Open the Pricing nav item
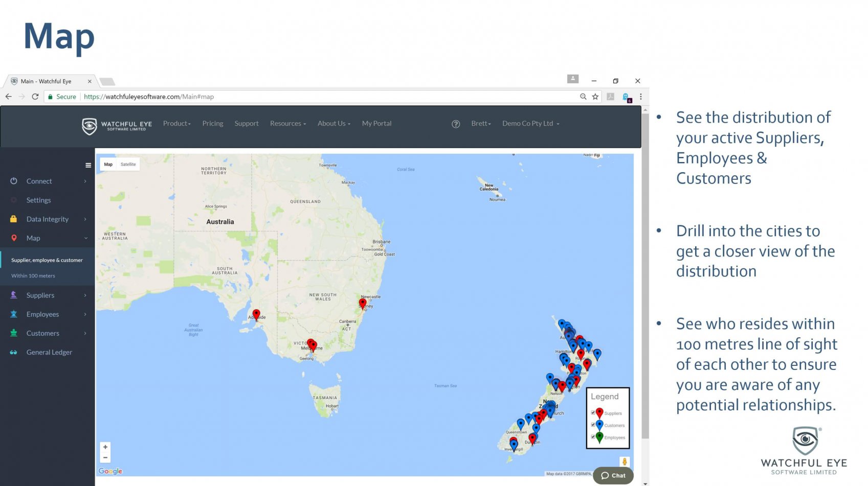The image size is (868, 486). 213,124
